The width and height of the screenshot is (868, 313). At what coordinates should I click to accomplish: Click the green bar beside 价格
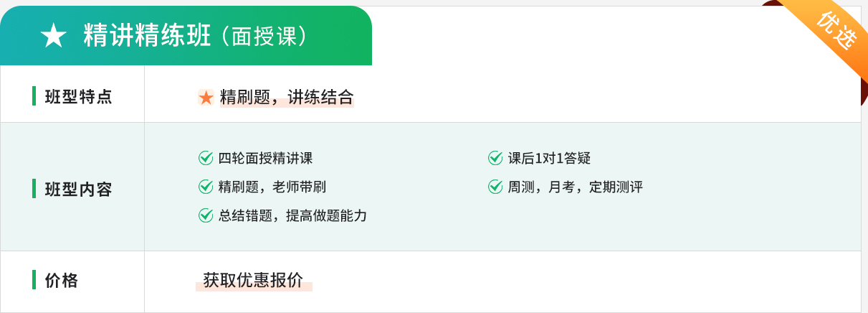pos(34,280)
